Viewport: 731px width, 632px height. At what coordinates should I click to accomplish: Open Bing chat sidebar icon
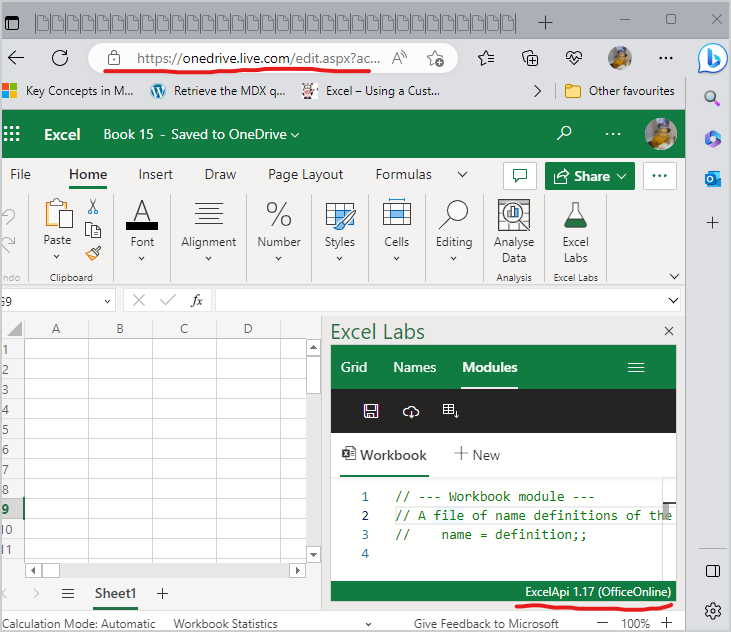pyautogui.click(x=712, y=58)
